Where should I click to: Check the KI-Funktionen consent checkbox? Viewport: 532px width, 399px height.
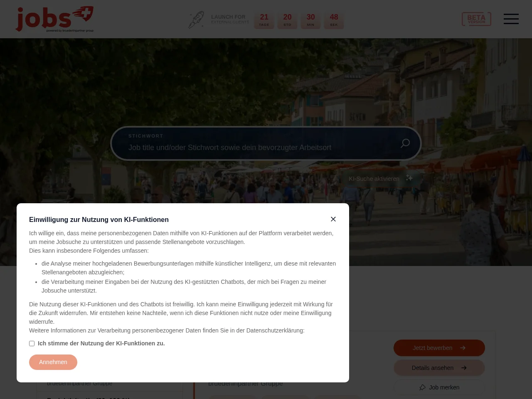[32, 343]
